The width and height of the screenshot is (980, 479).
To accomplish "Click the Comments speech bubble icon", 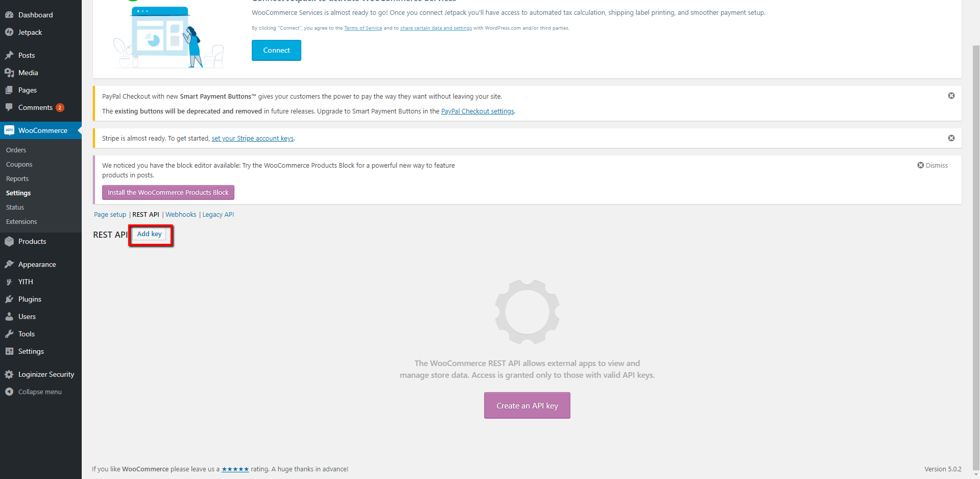I will [9, 107].
